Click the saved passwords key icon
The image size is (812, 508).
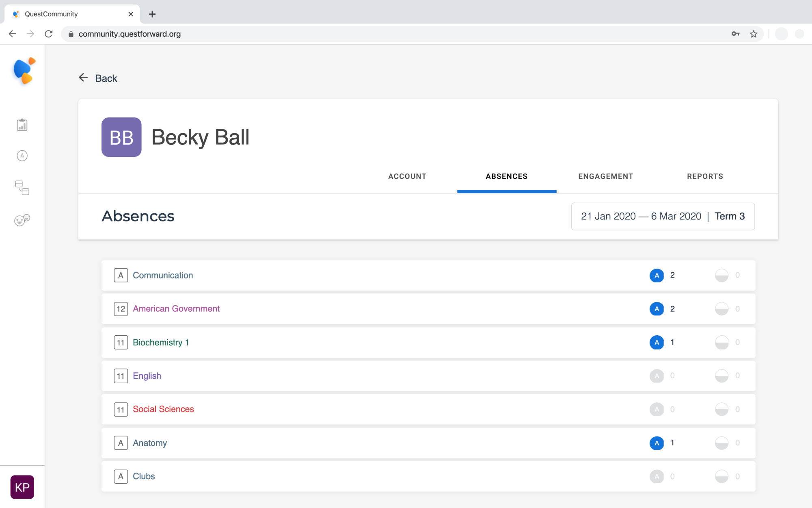[x=735, y=34]
